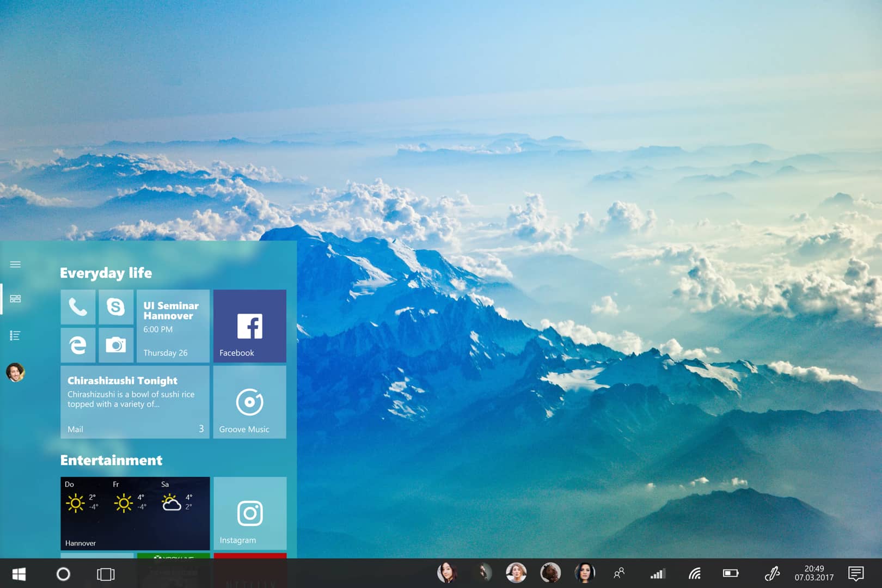
Task: Expand the Start menu hamburger button
Action: (x=15, y=264)
